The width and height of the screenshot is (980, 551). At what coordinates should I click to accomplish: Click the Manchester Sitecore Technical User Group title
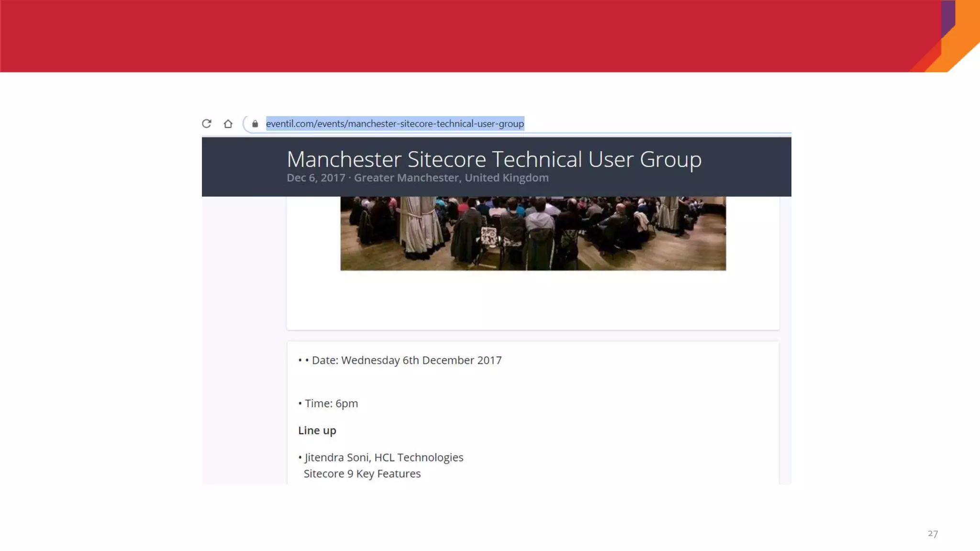pos(494,159)
